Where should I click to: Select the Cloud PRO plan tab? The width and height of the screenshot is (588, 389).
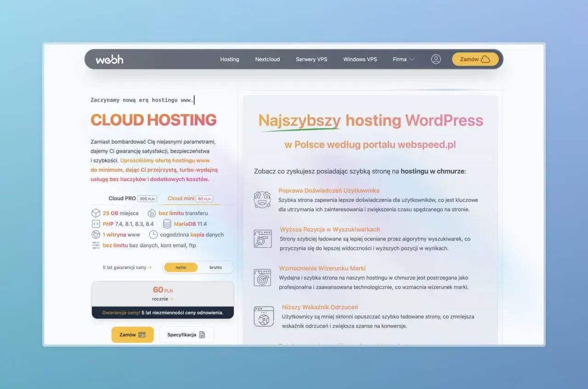click(x=132, y=198)
